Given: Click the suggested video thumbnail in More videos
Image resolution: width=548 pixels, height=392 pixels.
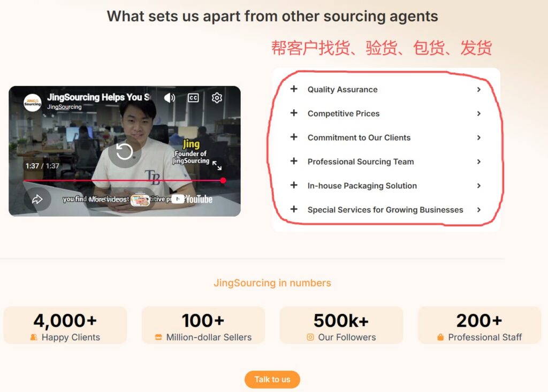Looking at the screenshot, I should [140, 200].
